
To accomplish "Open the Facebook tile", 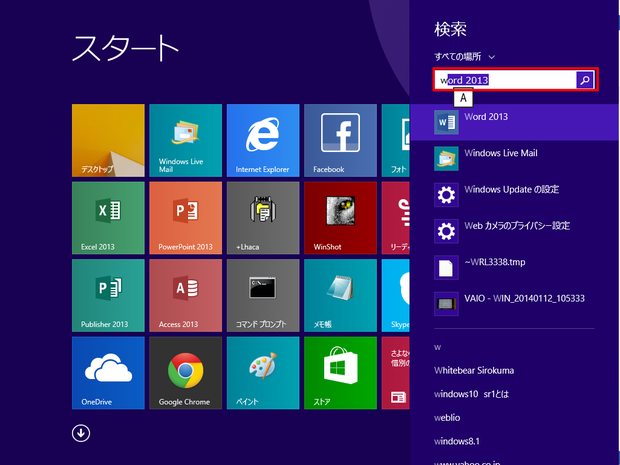I will click(340, 140).
